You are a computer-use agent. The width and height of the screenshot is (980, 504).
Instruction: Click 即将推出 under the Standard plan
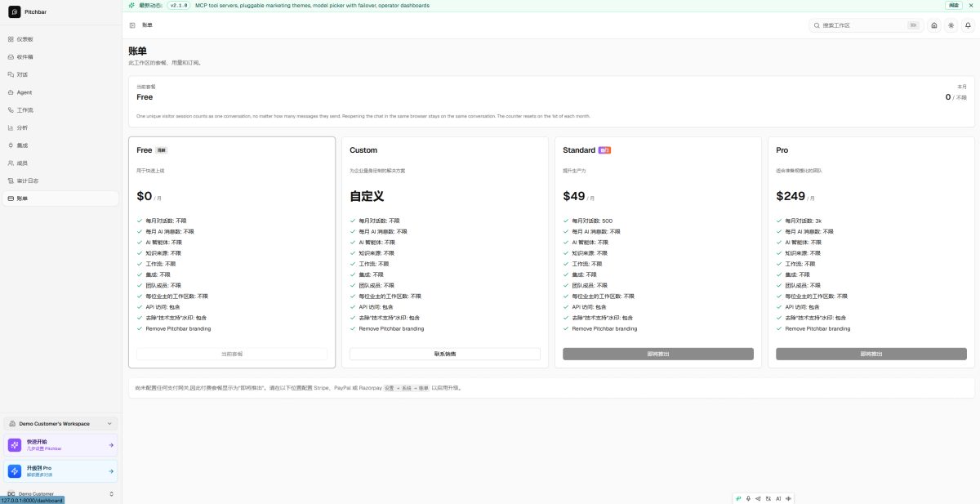pyautogui.click(x=658, y=354)
